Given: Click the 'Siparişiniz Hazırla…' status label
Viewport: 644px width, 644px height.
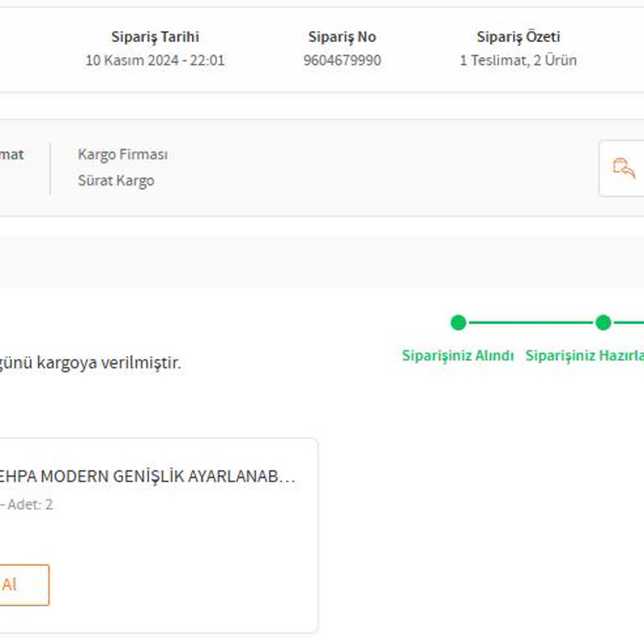Looking at the screenshot, I should point(584,356).
